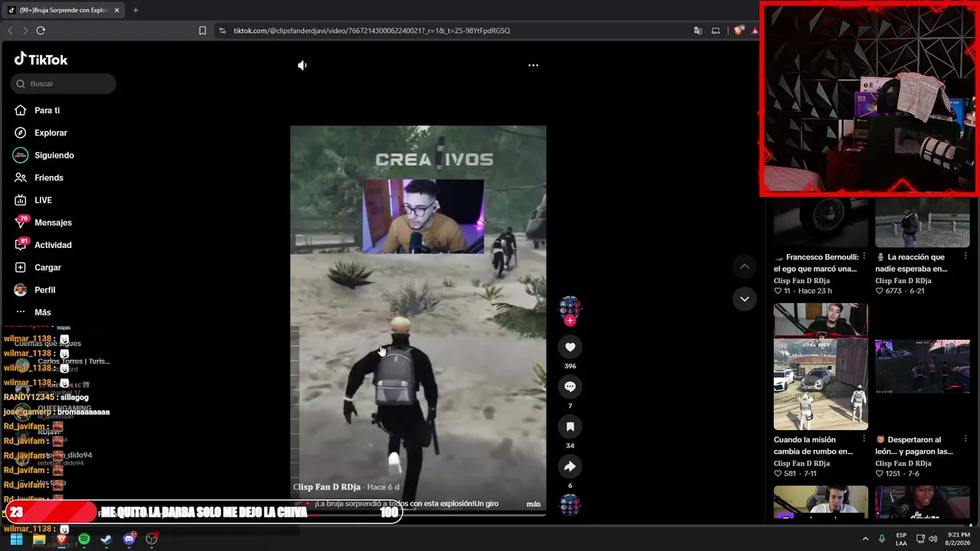The width and height of the screenshot is (980, 551).
Task: Open 'Francesco Bernoulli: el ego' video title
Action: (x=815, y=262)
